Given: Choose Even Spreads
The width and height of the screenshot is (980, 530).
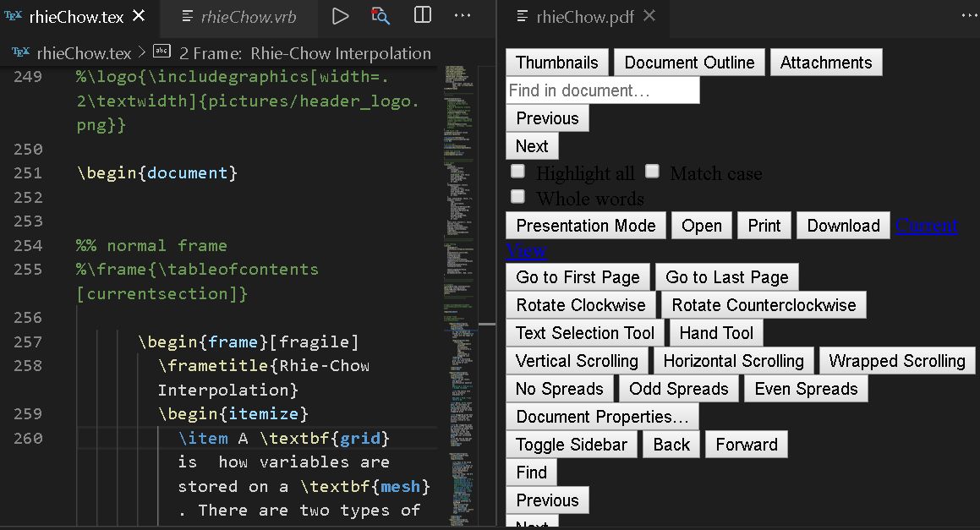Looking at the screenshot, I should point(806,389).
